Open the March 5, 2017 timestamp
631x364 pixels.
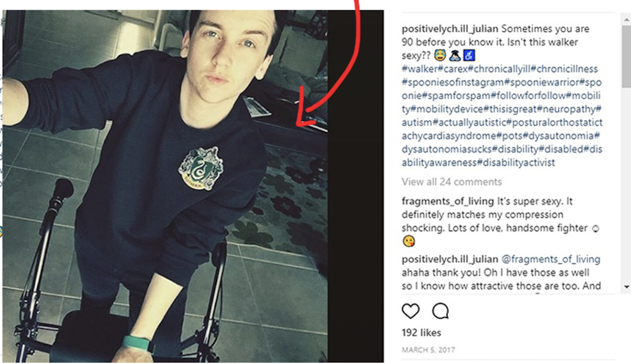point(428,350)
